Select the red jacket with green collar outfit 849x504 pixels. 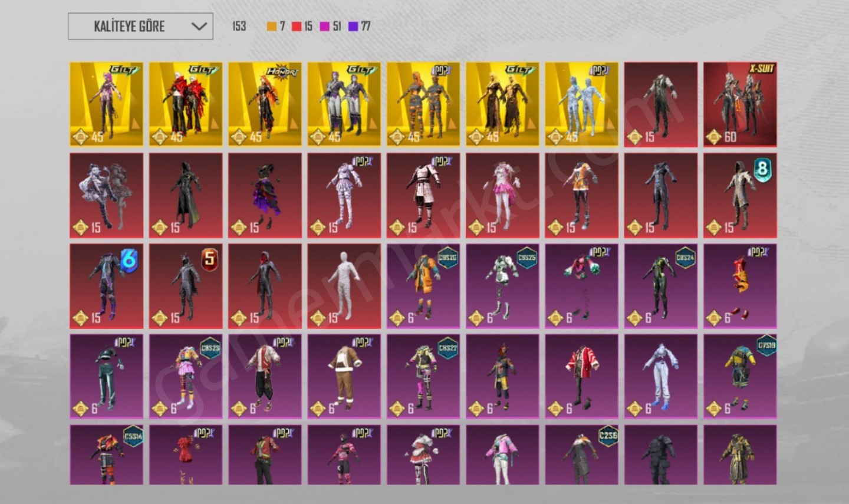265,455
